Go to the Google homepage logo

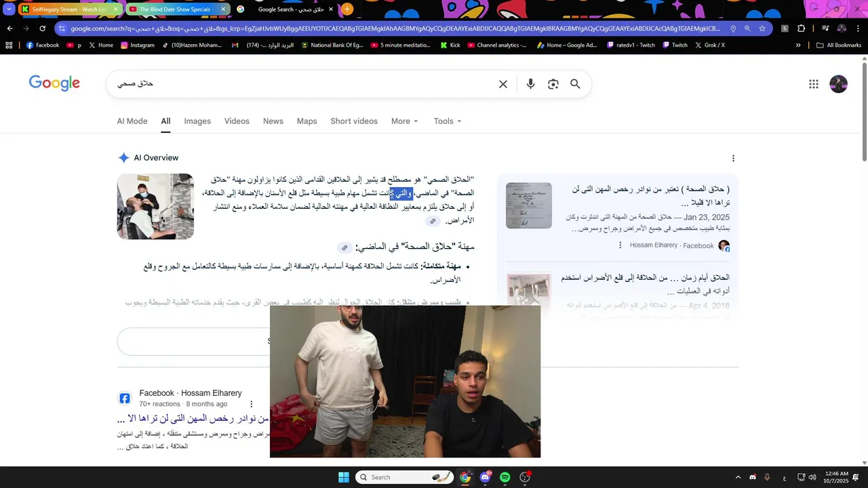click(x=54, y=83)
